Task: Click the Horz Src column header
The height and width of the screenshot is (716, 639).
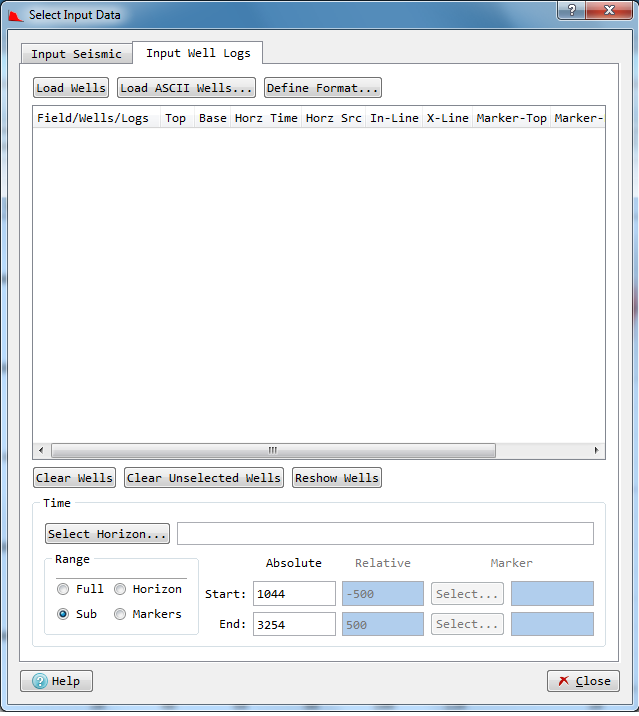Action: (x=333, y=118)
